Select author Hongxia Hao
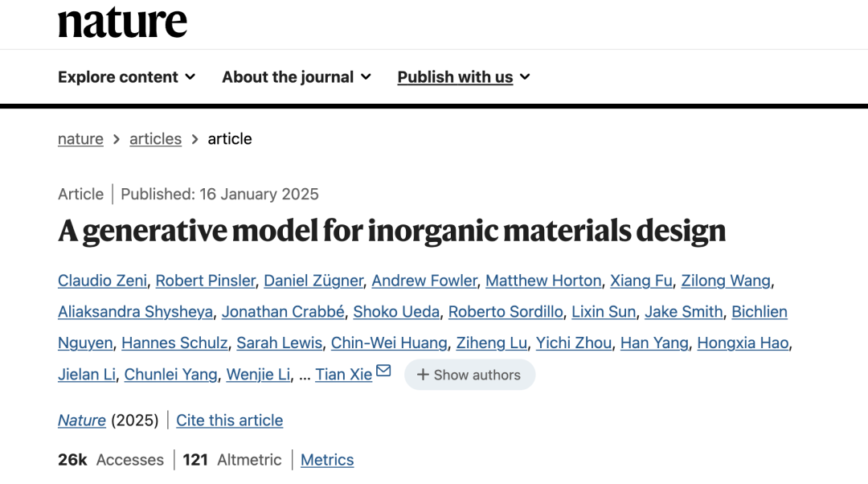 pos(743,343)
